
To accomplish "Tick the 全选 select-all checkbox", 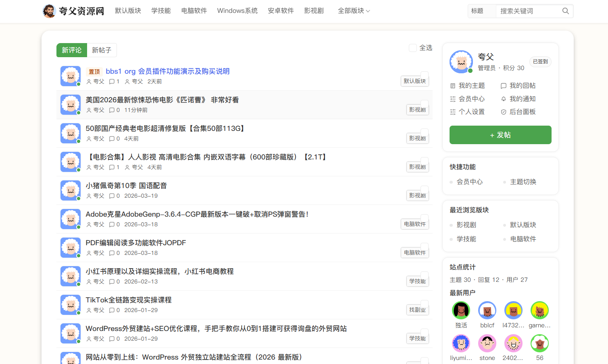I will [x=413, y=48].
